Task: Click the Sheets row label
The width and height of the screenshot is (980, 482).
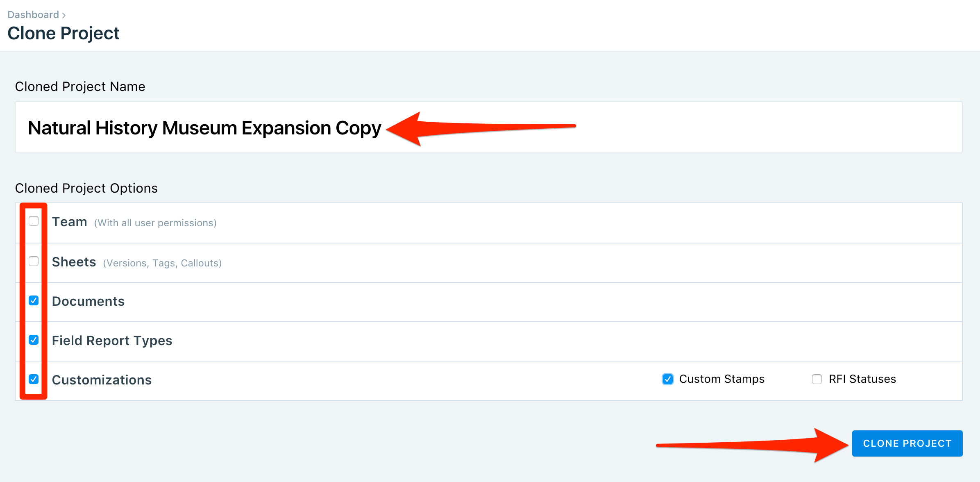Action: pos(74,261)
